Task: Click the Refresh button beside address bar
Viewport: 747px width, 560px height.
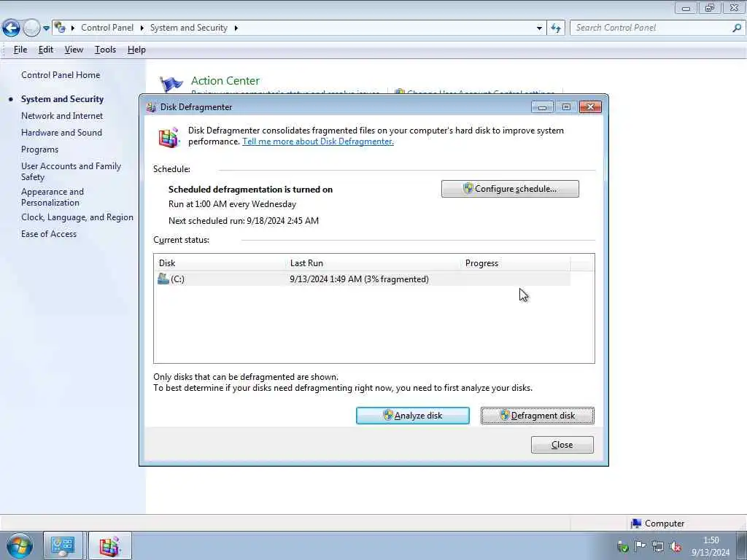Action: (556, 28)
